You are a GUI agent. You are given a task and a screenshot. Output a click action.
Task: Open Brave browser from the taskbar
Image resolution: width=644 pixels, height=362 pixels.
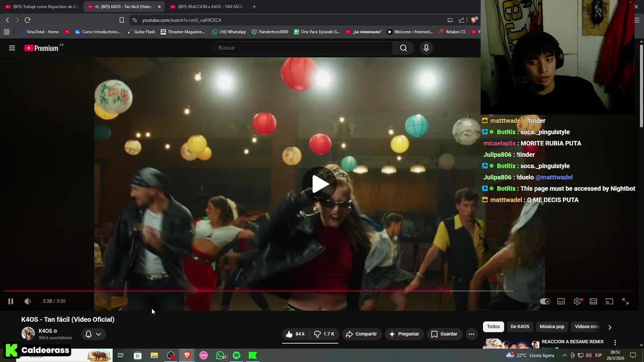click(187, 355)
